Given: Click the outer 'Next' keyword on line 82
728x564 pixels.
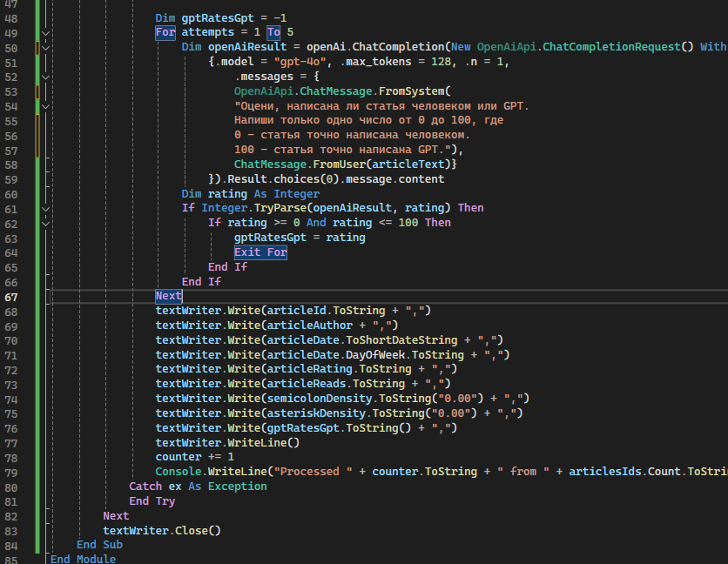Looking at the screenshot, I should tap(116, 516).
